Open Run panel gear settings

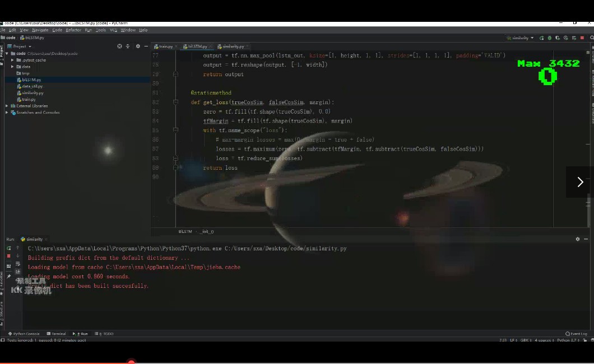[x=578, y=239]
